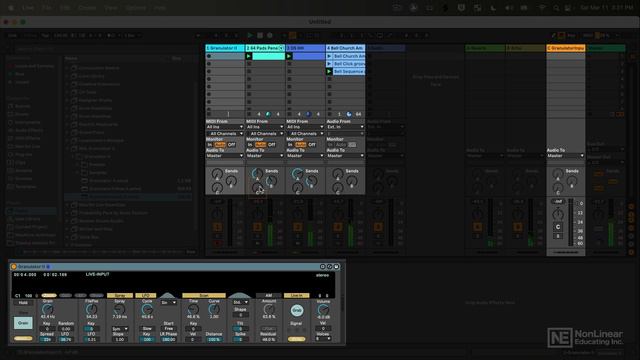Select the 4 Bell Church track header
This screenshot has height=360, width=640.
click(345, 48)
